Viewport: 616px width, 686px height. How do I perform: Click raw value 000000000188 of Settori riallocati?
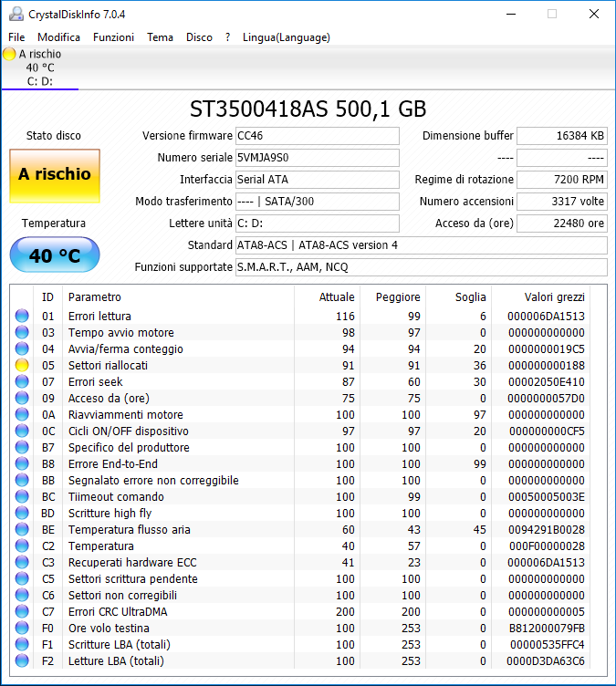[547, 365]
